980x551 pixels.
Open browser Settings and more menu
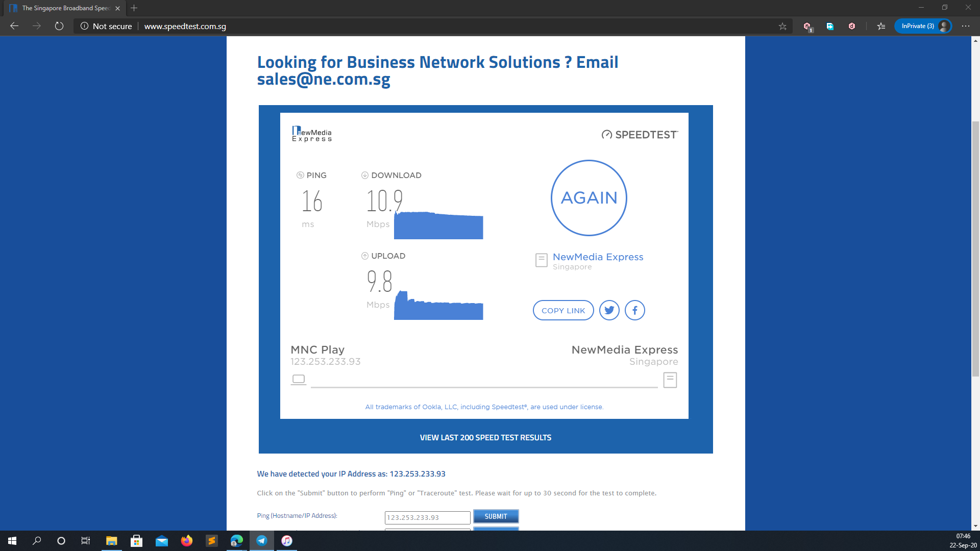[965, 26]
